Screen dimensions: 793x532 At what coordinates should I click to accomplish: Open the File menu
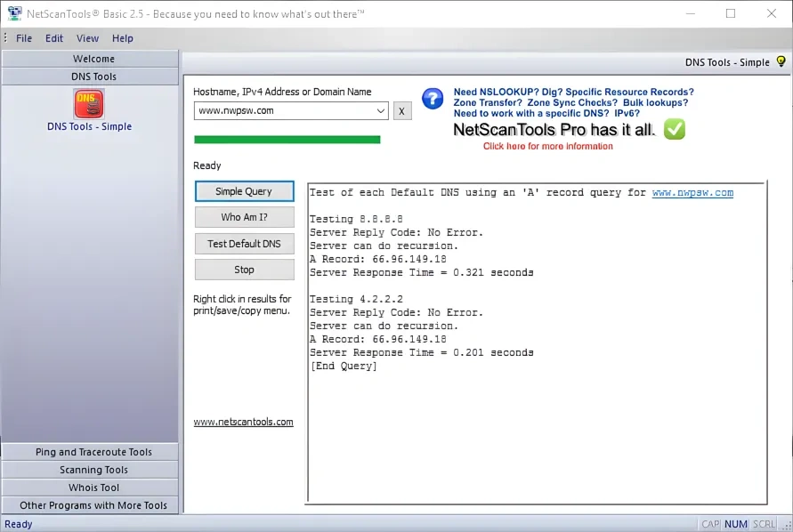pyautogui.click(x=24, y=38)
